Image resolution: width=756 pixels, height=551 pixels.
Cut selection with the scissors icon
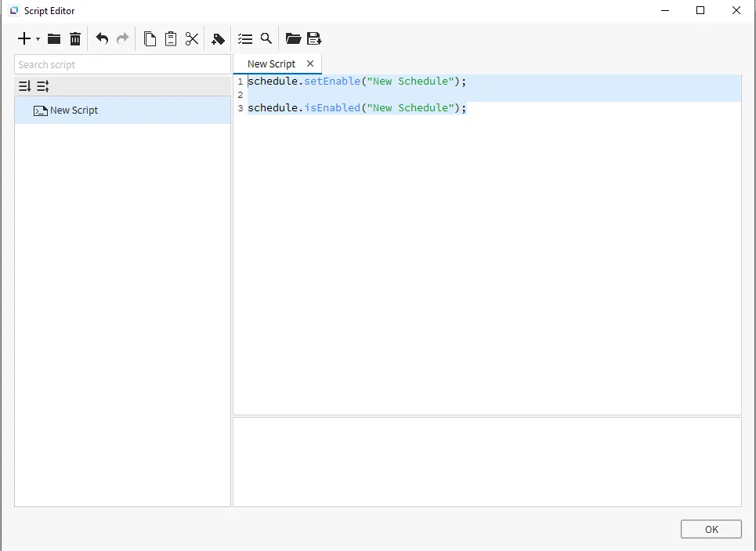click(x=192, y=38)
